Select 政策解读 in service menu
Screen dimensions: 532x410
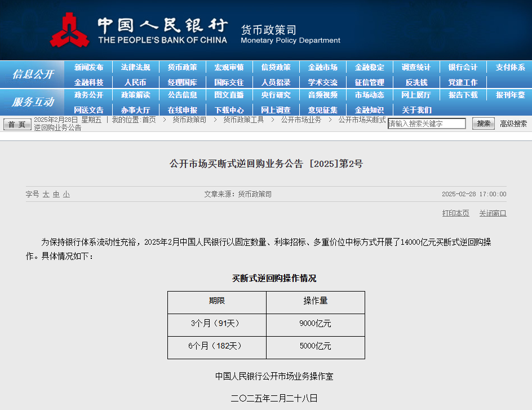click(135, 95)
